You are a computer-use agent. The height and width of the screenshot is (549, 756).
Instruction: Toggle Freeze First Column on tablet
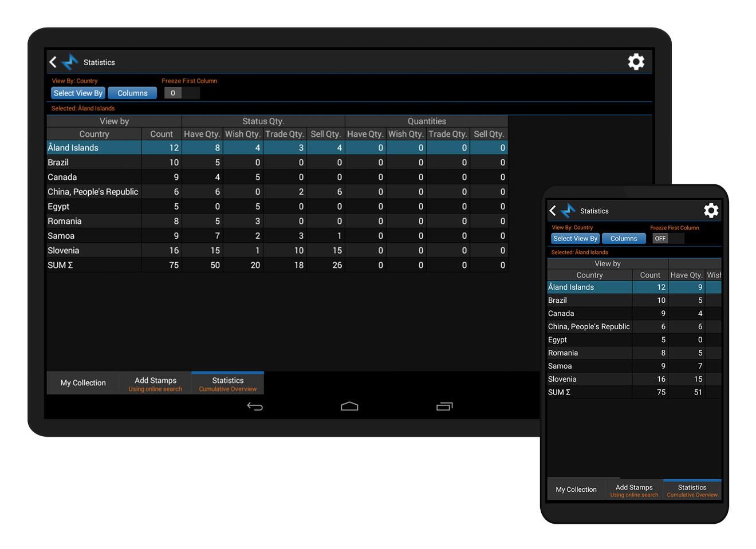(182, 93)
